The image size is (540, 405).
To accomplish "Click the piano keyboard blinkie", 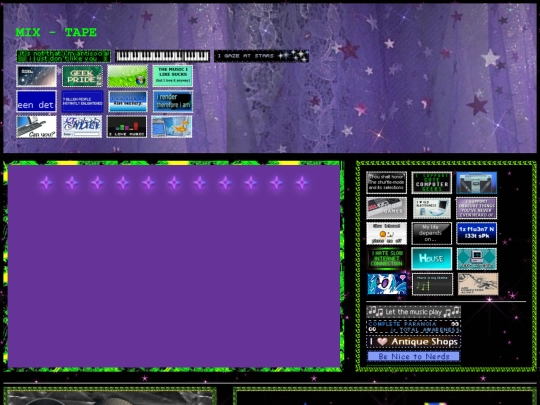I will pos(163,56).
